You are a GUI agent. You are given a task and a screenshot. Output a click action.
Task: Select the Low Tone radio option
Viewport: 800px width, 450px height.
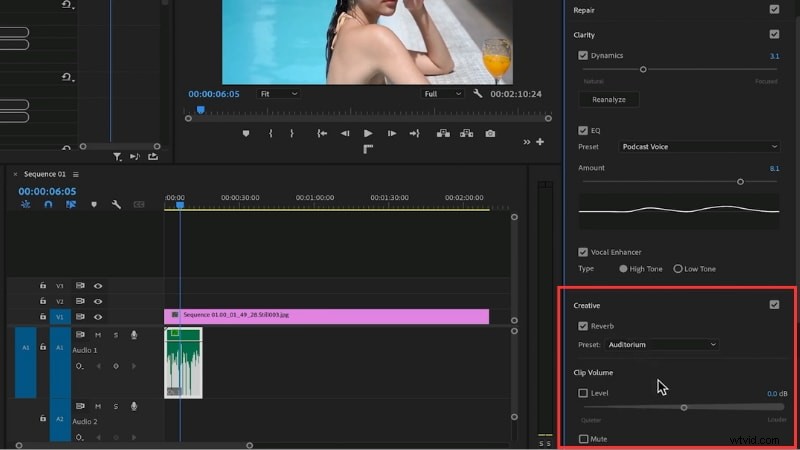click(678, 268)
